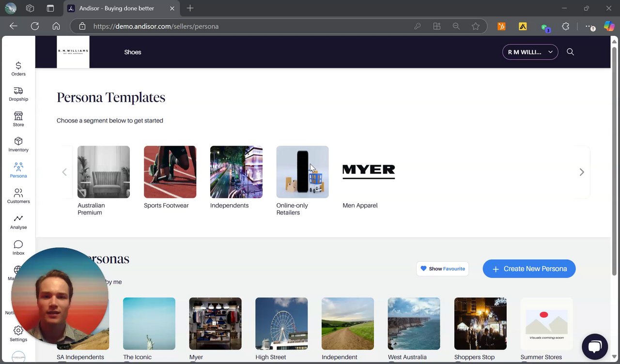Open the saved passwords key icon

pyautogui.click(x=418, y=26)
